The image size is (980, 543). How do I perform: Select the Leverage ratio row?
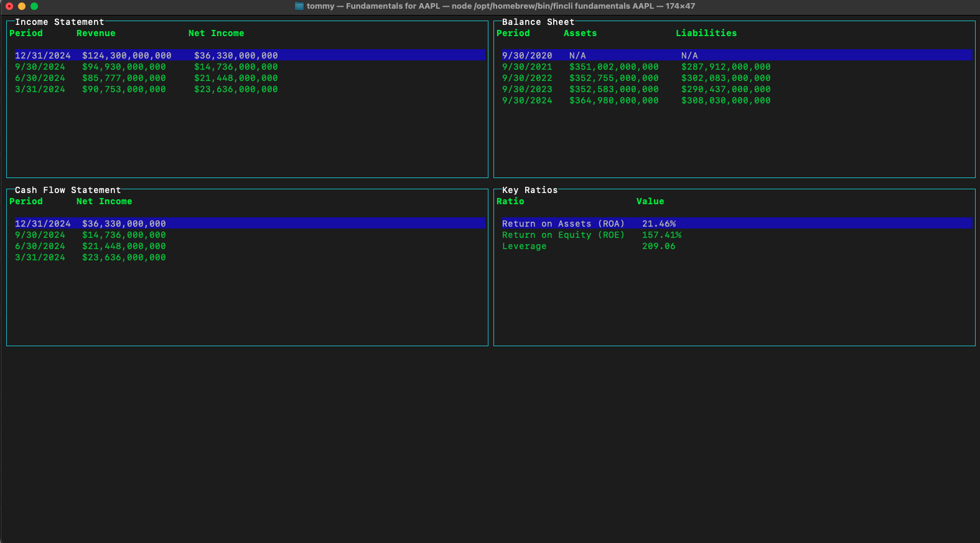pos(737,246)
